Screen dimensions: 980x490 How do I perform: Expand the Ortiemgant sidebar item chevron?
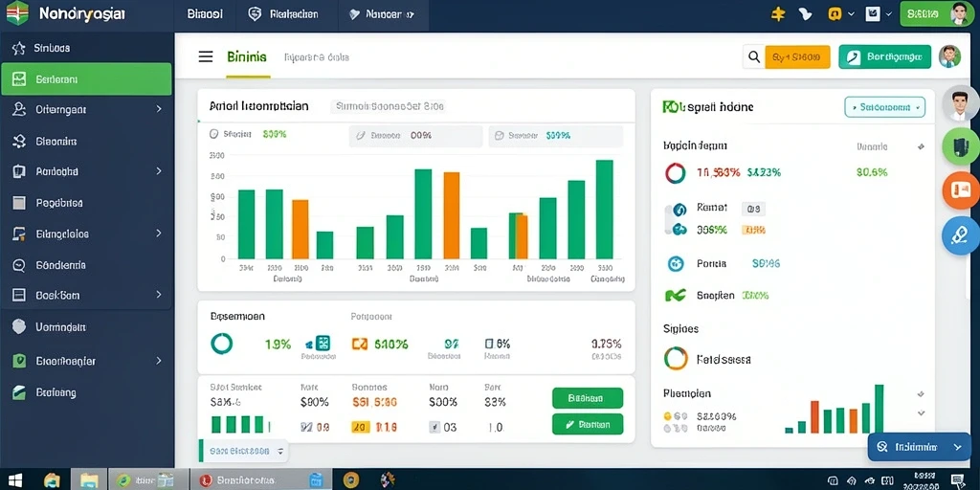(x=159, y=109)
